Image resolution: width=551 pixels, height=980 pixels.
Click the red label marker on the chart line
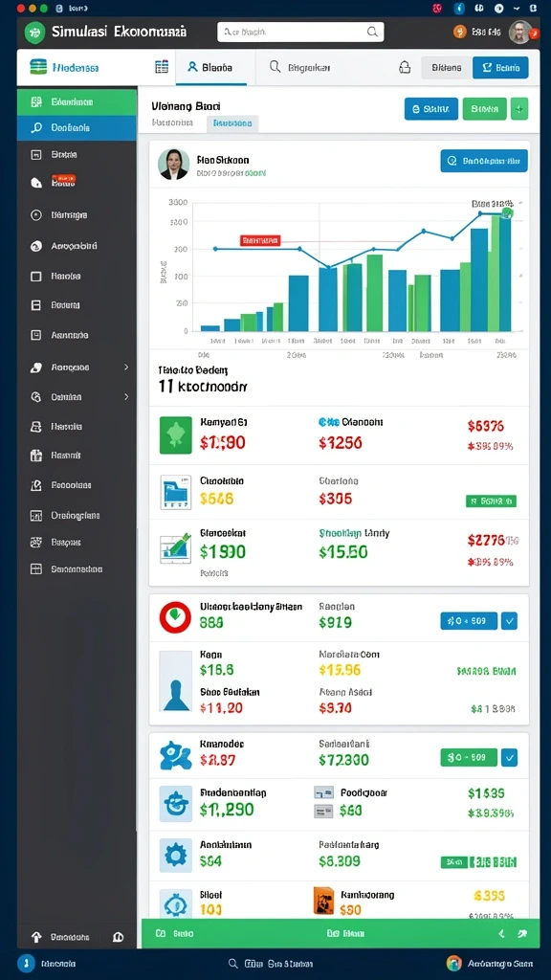click(x=260, y=240)
